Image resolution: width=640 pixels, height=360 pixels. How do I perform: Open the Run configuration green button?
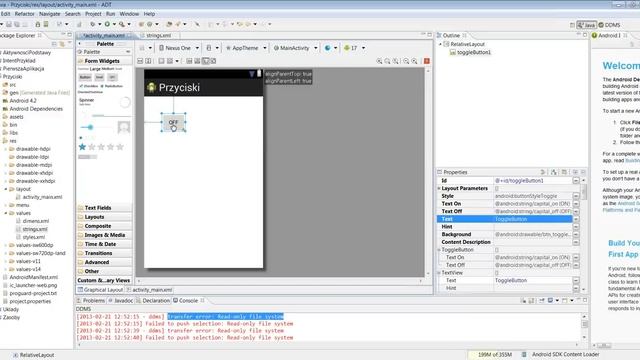click(107, 24)
